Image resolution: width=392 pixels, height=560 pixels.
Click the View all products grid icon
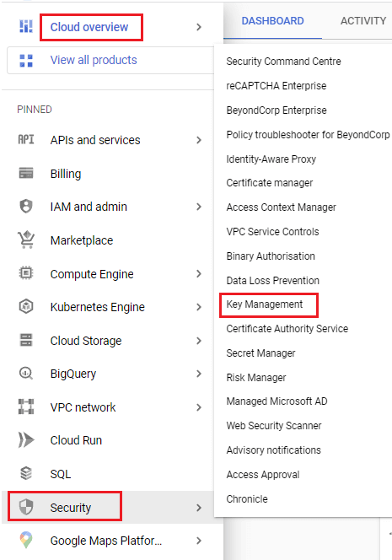(26, 61)
